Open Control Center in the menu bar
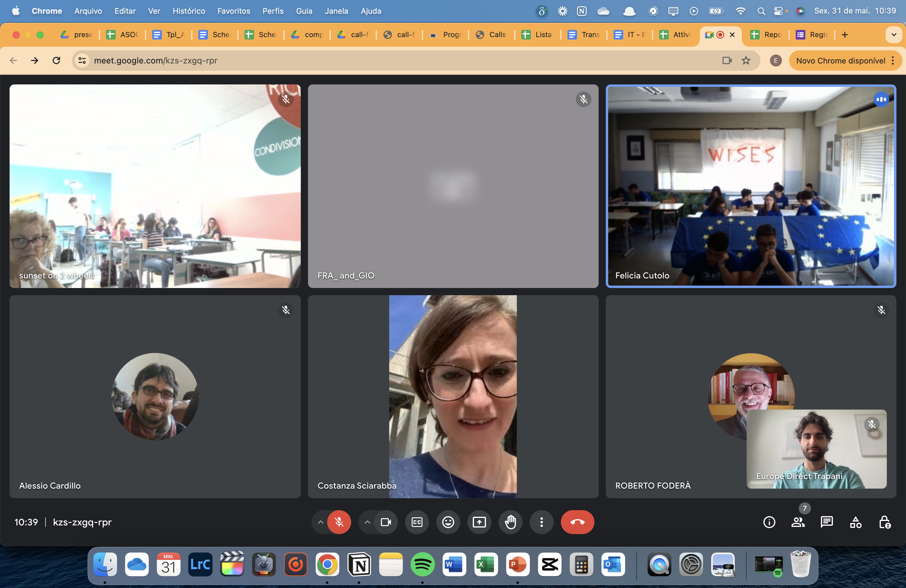Screen dimensions: 906x588 (778, 11)
